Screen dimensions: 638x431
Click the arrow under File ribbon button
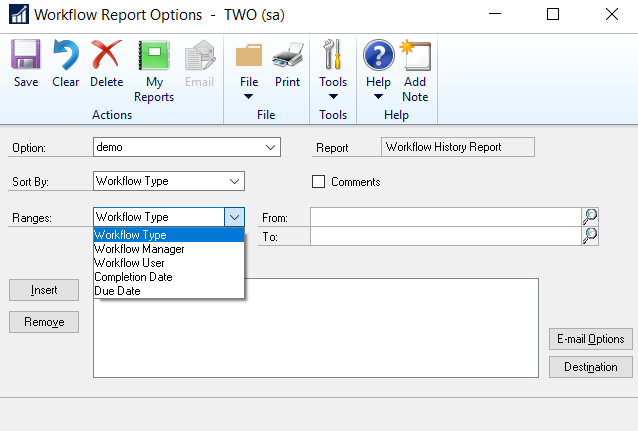pos(249,96)
